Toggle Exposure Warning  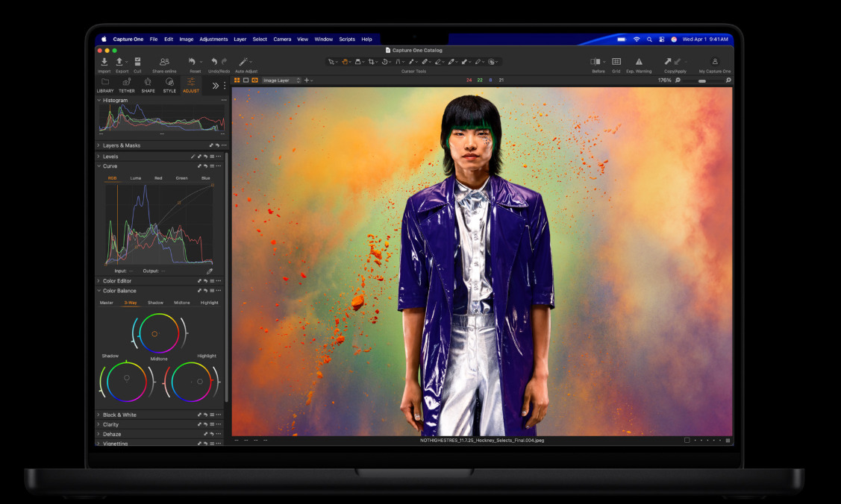[x=639, y=62]
